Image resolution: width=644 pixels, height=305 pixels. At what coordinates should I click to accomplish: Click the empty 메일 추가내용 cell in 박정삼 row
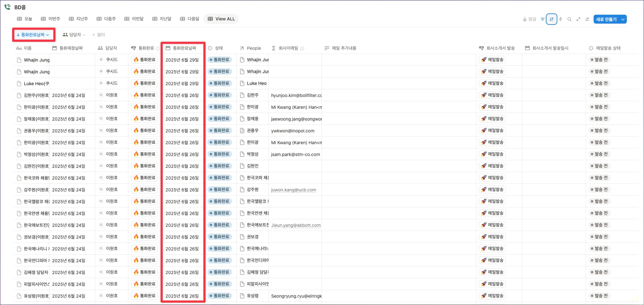point(399,154)
